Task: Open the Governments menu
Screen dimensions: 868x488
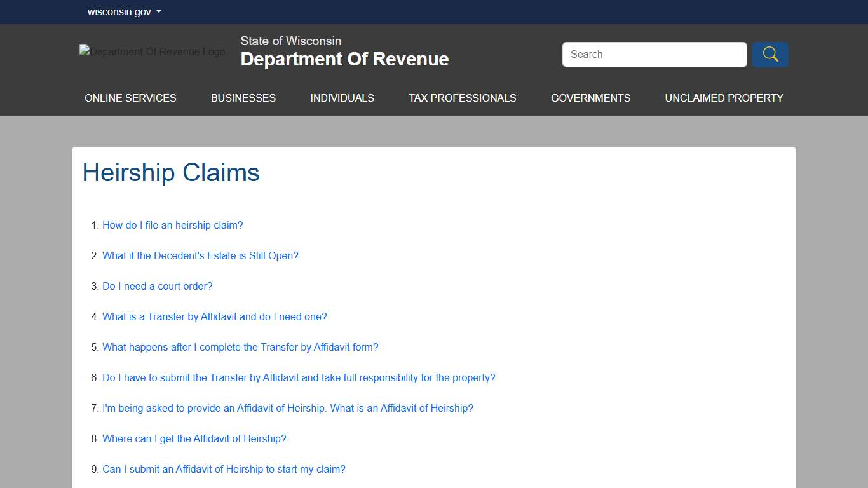Action: (x=590, y=98)
